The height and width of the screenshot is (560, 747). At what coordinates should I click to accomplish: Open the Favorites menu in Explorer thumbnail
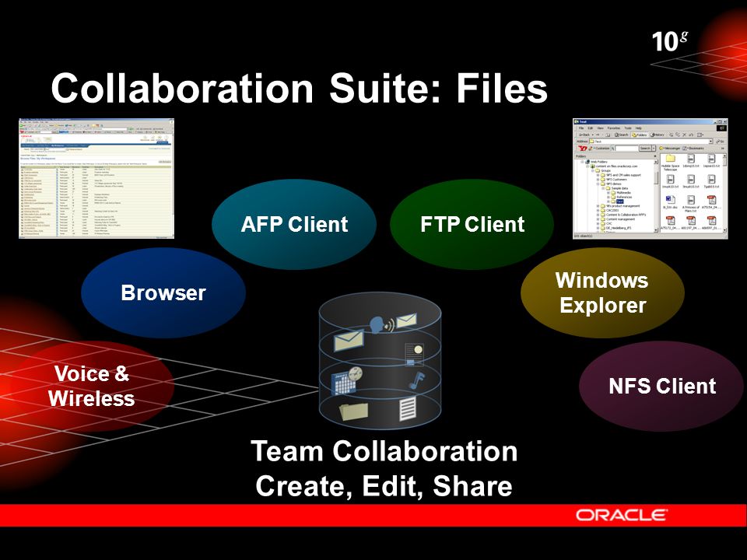pyautogui.click(x=614, y=128)
